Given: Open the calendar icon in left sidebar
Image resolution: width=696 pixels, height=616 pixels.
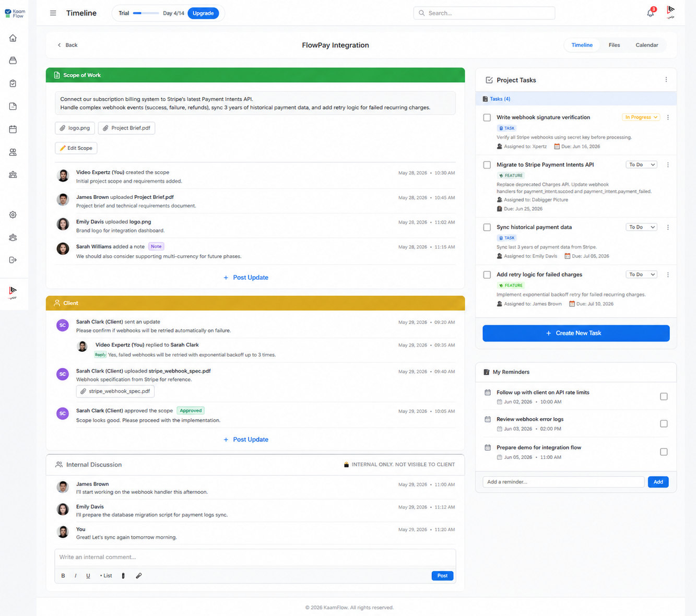Looking at the screenshot, I should click(13, 129).
